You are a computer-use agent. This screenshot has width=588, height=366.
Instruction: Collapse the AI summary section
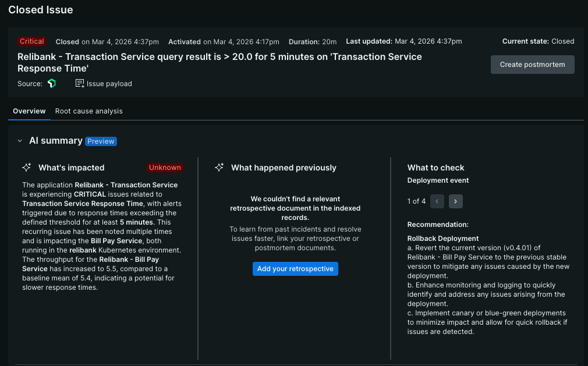[19, 140]
